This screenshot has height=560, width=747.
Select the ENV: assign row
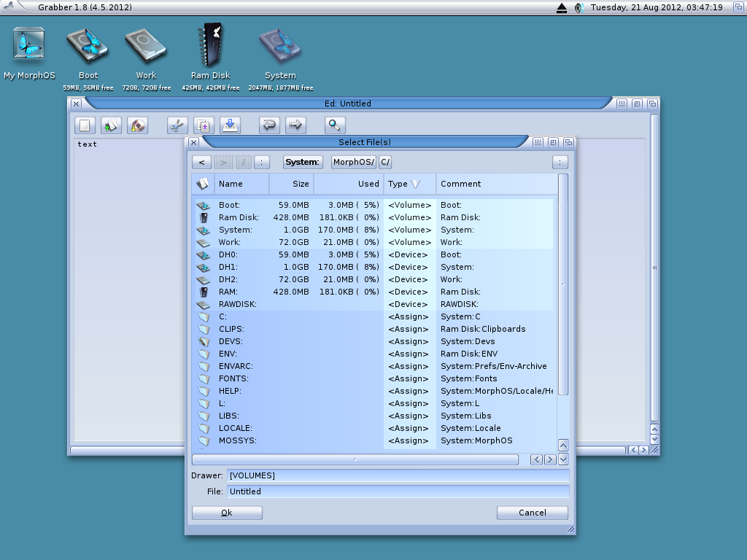click(374, 354)
